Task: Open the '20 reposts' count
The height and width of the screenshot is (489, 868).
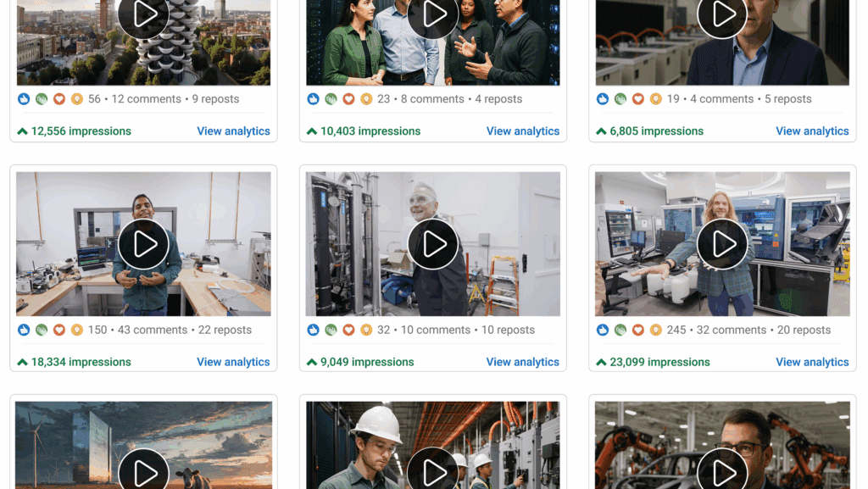Action: [804, 330]
